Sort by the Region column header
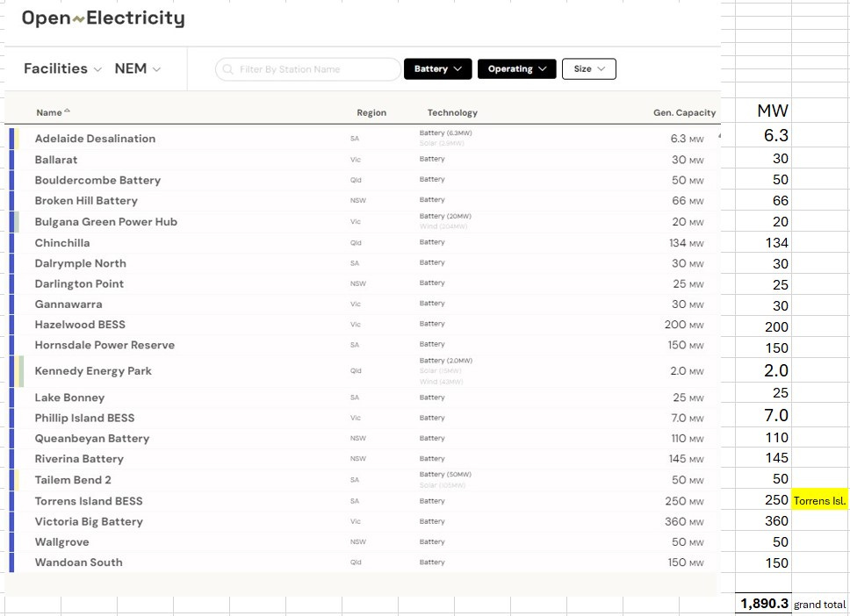Viewport: 850px width, 616px height. (371, 112)
